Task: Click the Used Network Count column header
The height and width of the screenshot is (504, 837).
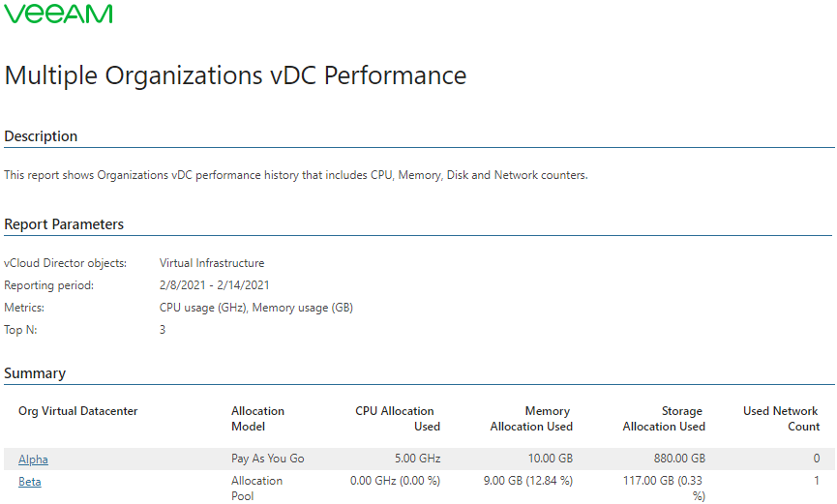Action: click(x=781, y=419)
